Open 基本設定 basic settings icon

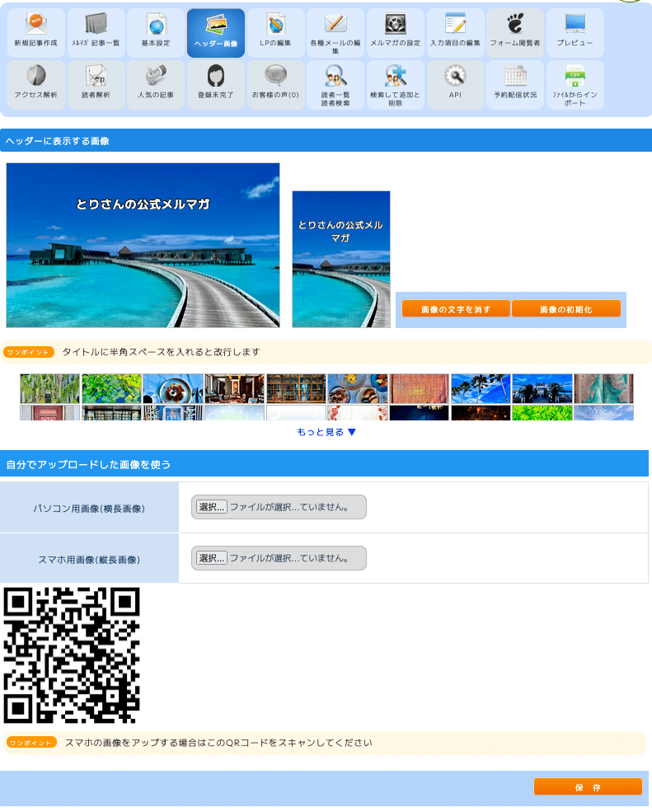(x=156, y=33)
